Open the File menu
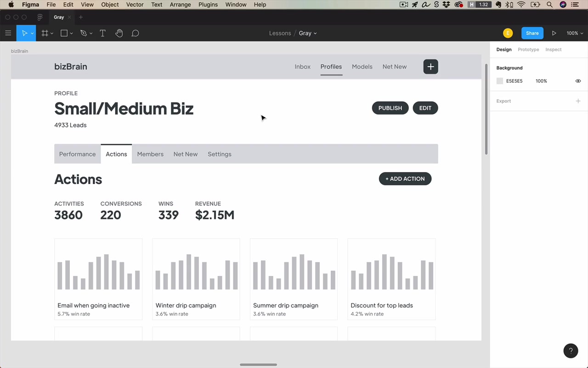 pos(51,5)
